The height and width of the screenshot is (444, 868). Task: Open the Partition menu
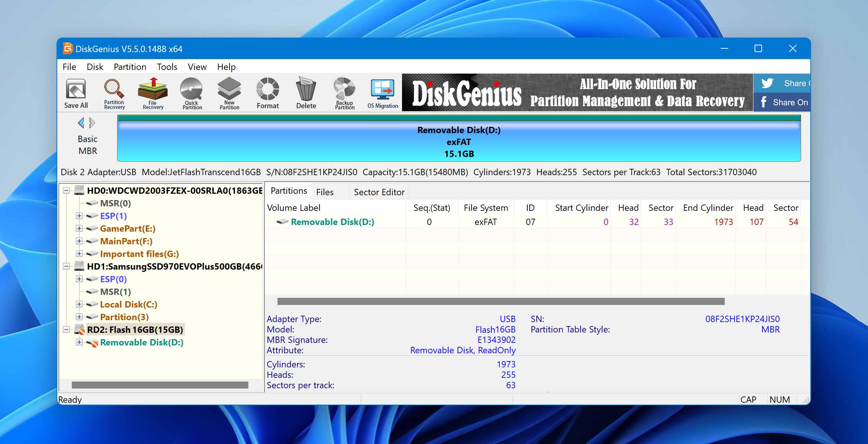pos(130,67)
